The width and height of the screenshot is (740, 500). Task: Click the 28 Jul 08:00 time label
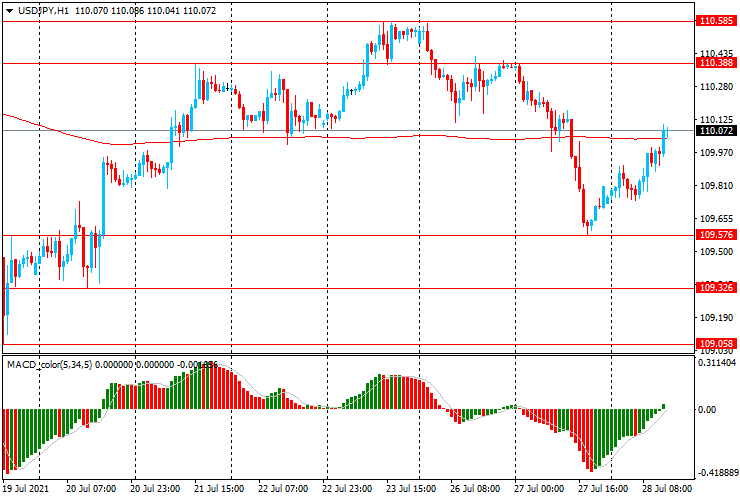[667, 489]
